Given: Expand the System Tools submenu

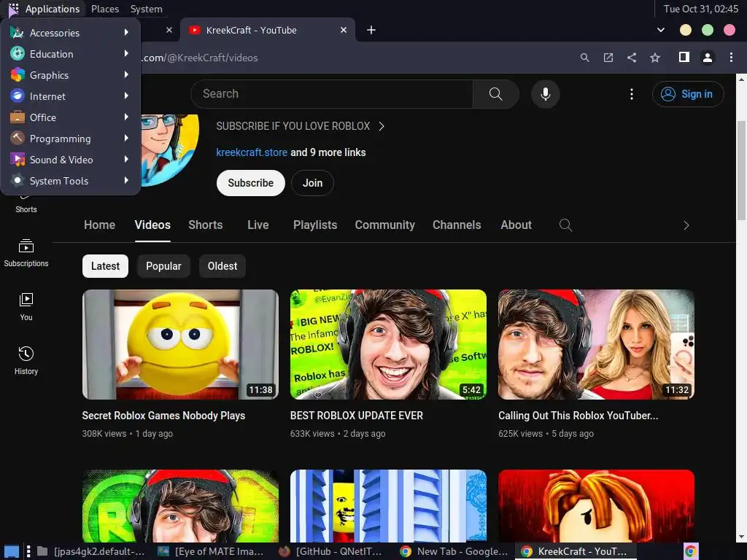Looking at the screenshot, I should [71, 181].
